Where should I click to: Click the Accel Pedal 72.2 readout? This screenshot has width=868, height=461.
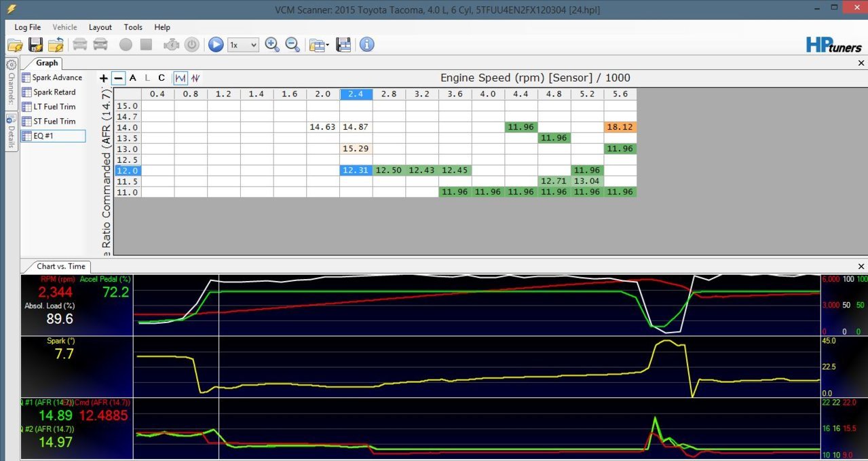point(116,292)
